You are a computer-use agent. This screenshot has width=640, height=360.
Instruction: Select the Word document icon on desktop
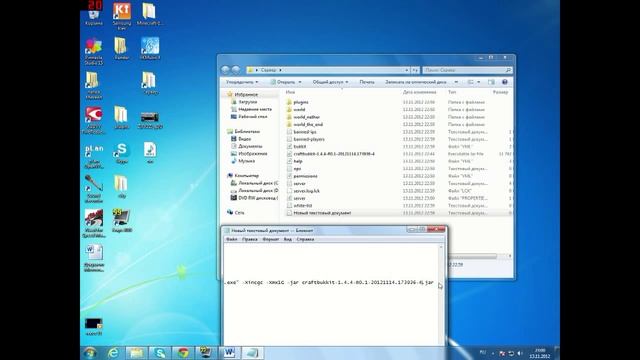pos(94,258)
